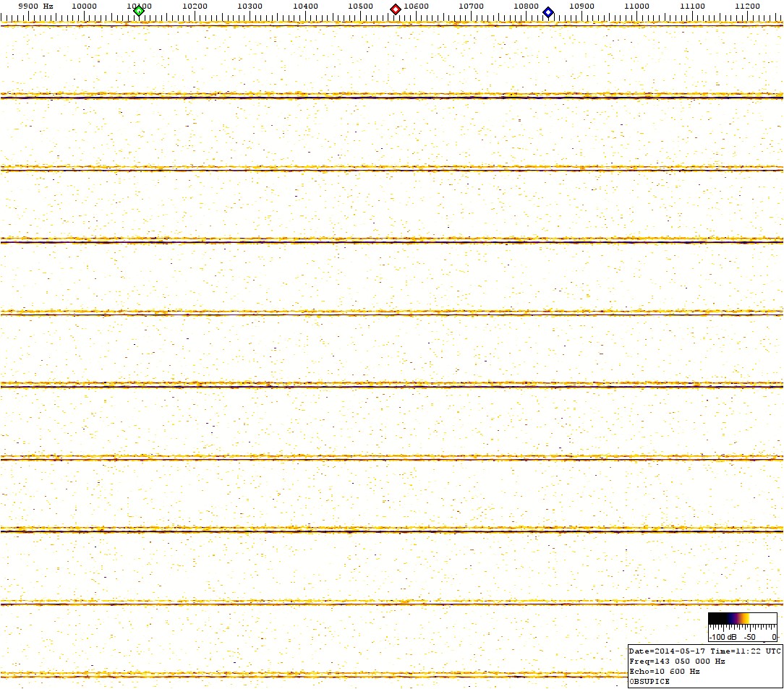Click the blue diamond frequency marker
Image resolution: width=784 pixels, height=689 pixels.
548,12
